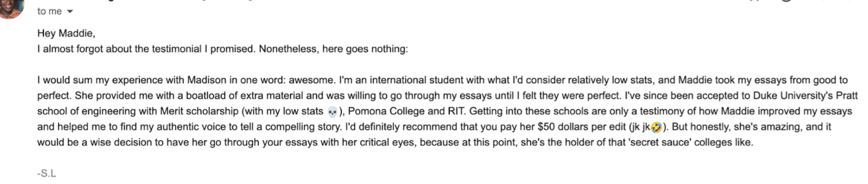Click the "Hey Maddie," greeting line

tap(66, 33)
